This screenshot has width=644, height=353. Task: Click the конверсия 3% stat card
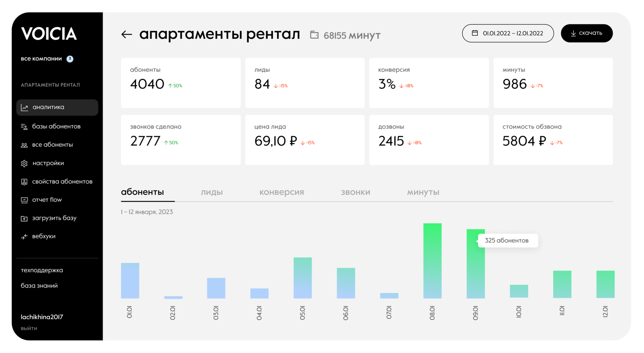(x=429, y=83)
